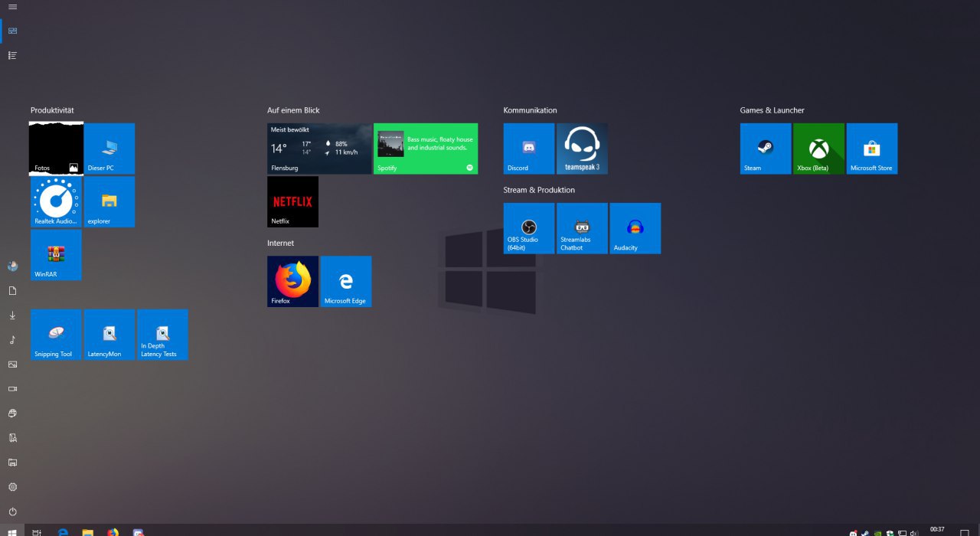Expand the Start hamburger menu
Screen dimensions: 980x536
coord(12,7)
